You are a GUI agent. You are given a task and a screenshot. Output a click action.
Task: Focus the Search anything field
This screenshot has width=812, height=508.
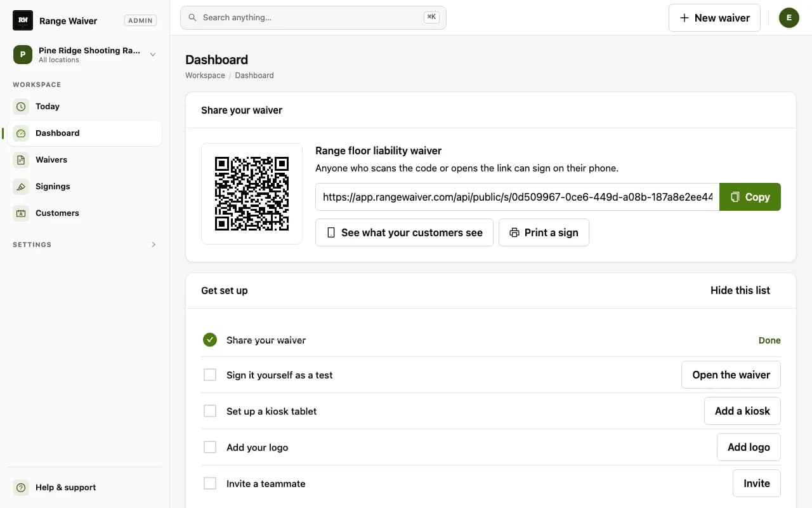click(313, 18)
